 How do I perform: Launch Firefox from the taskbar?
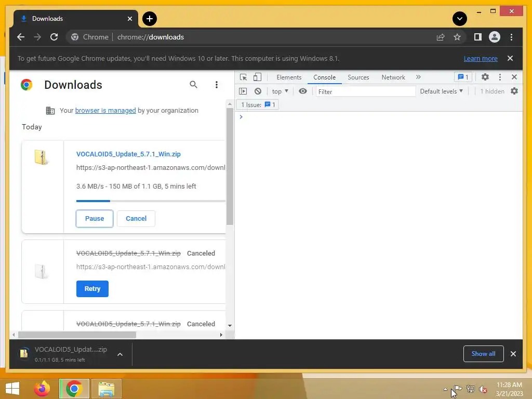click(x=42, y=389)
